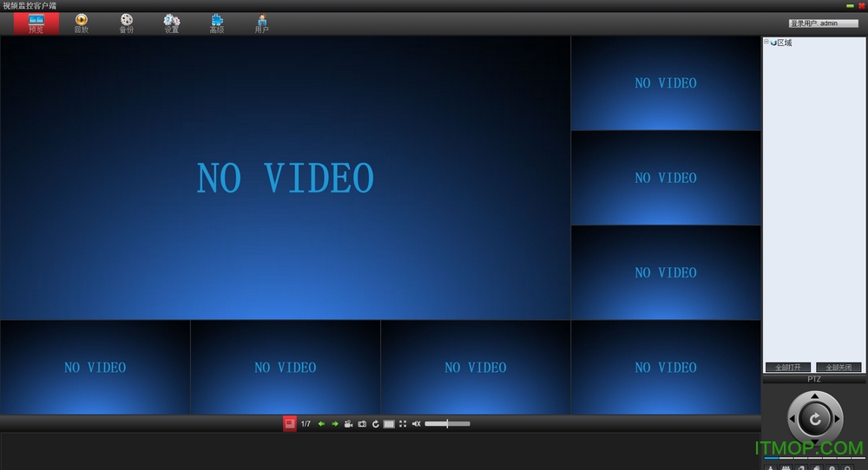Screen dimensions: 868x470
Task: Expand the 区域 tree node
Action: (x=766, y=42)
